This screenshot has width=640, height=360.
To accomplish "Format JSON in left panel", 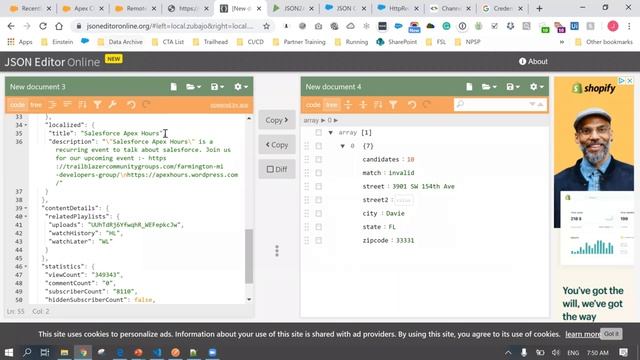I will pos(52,105).
